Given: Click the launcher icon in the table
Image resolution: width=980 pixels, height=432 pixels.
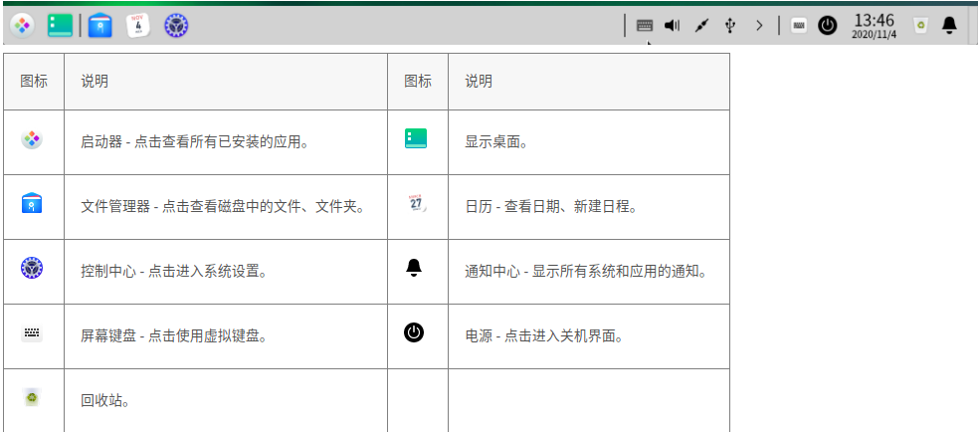Looking at the screenshot, I should pos(32,140).
